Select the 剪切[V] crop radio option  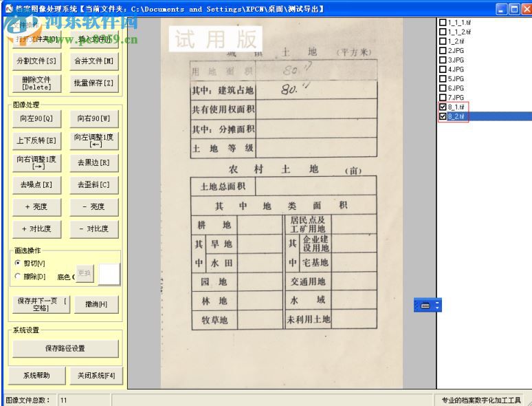(18, 263)
